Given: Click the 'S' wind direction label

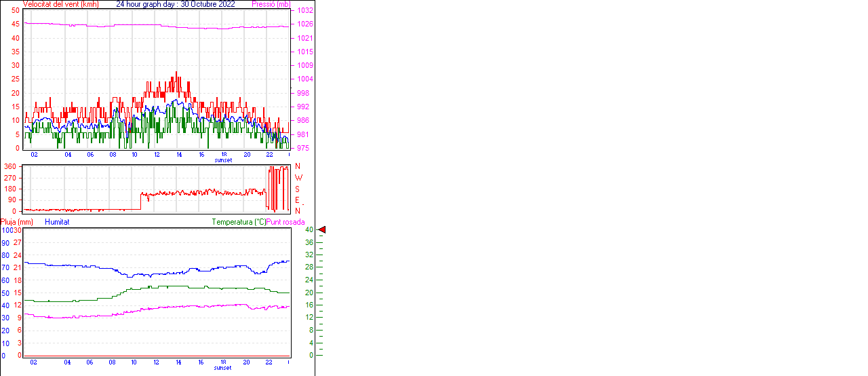Looking at the screenshot, I should (x=298, y=189).
